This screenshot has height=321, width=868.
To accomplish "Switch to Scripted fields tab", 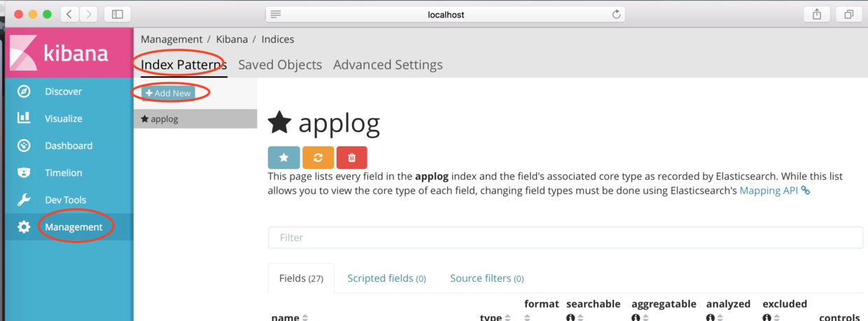I will click(386, 278).
